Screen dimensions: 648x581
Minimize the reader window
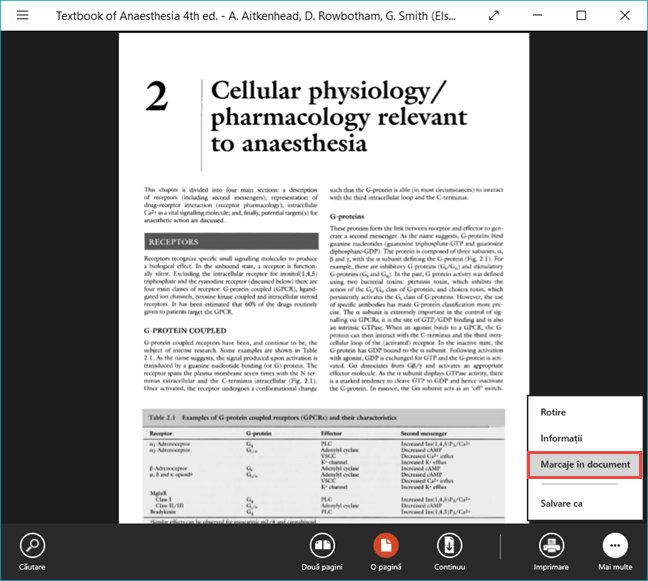click(x=537, y=15)
